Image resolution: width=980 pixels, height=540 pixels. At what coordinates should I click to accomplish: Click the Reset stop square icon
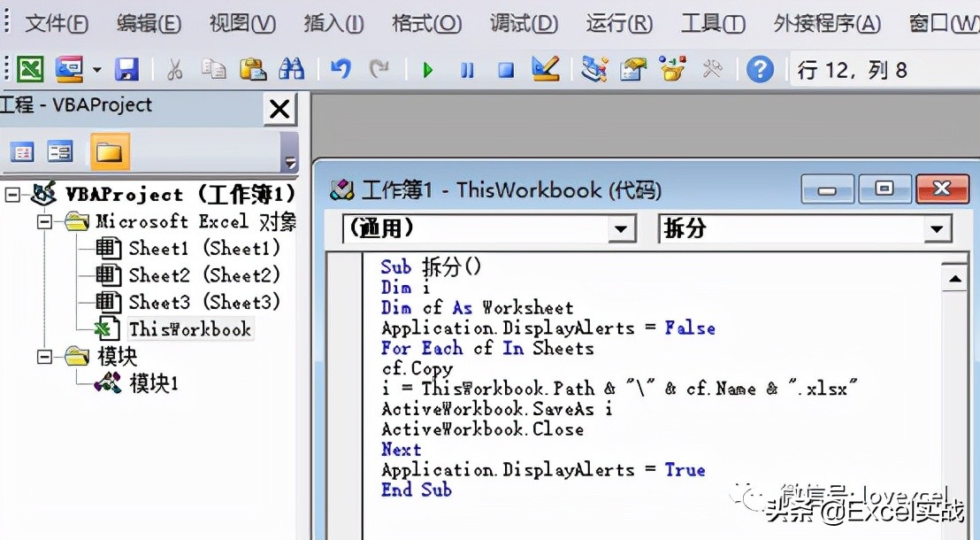[506, 69]
